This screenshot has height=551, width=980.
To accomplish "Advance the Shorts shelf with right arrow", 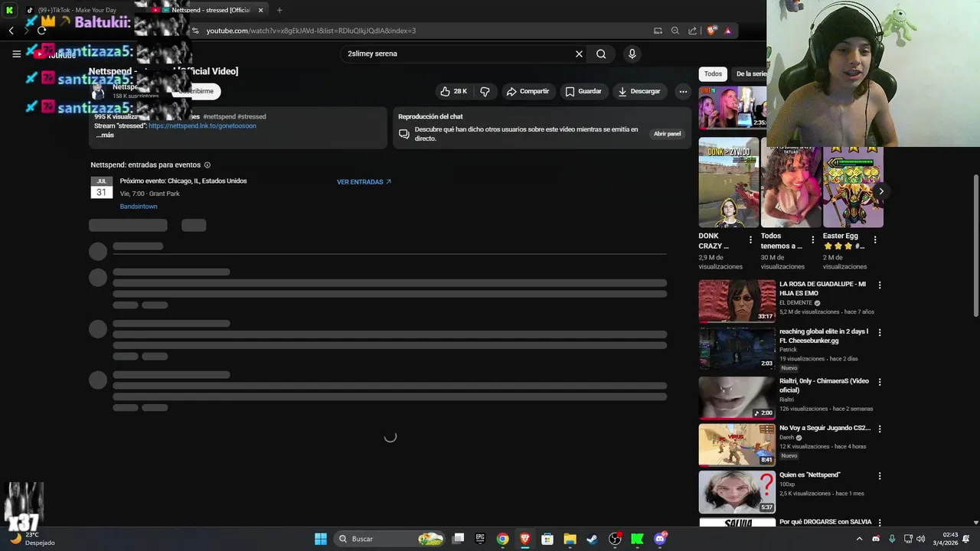I will 881,191.
